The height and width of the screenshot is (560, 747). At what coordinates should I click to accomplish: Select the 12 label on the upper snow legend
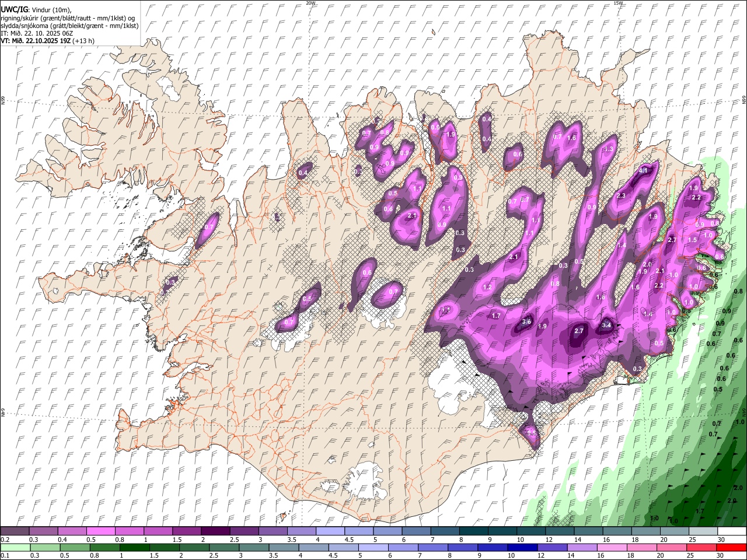click(549, 540)
